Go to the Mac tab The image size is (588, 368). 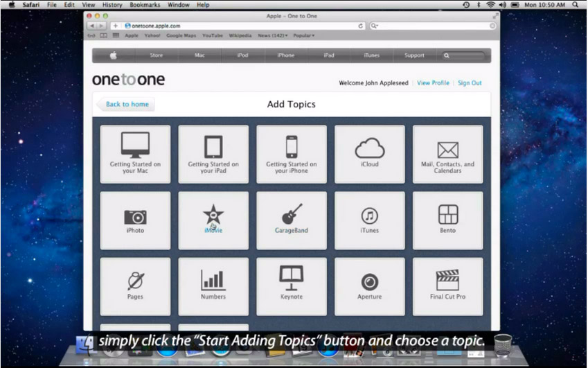(x=199, y=55)
